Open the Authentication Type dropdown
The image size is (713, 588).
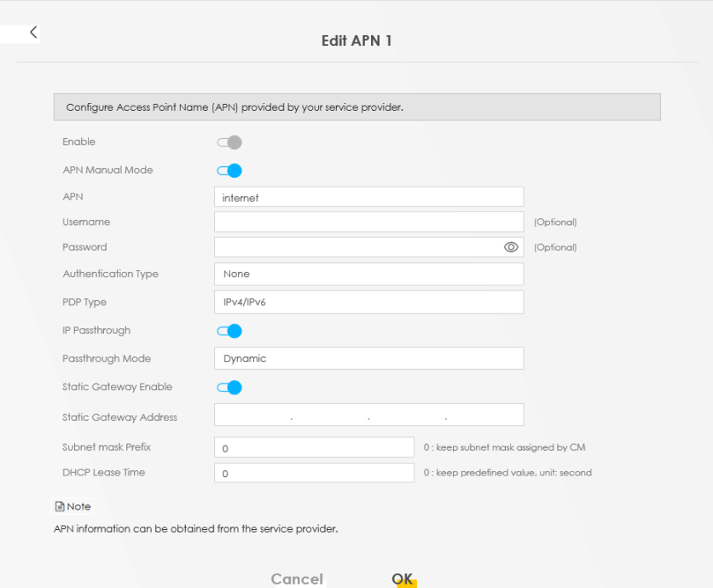(368, 274)
